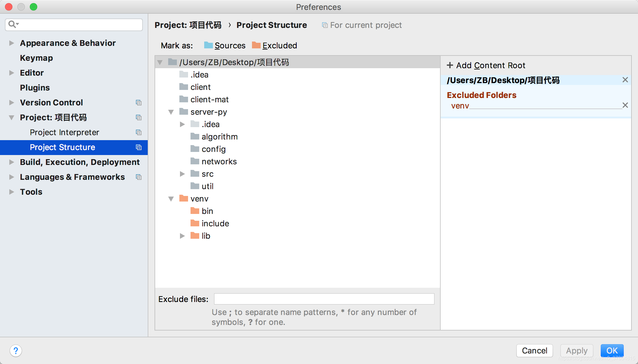Expand the src folder in the tree
This screenshot has height=364, width=638.
[182, 174]
